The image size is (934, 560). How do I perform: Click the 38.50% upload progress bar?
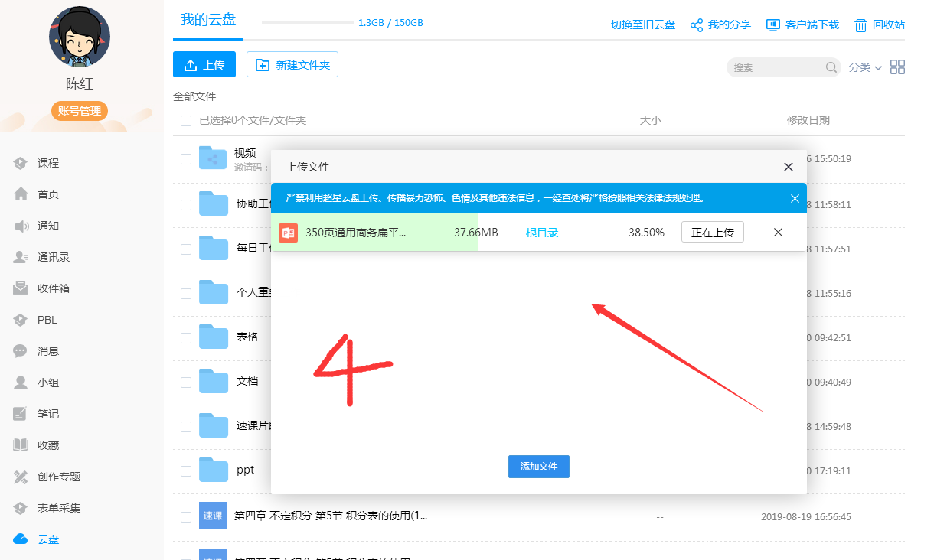[x=645, y=232]
